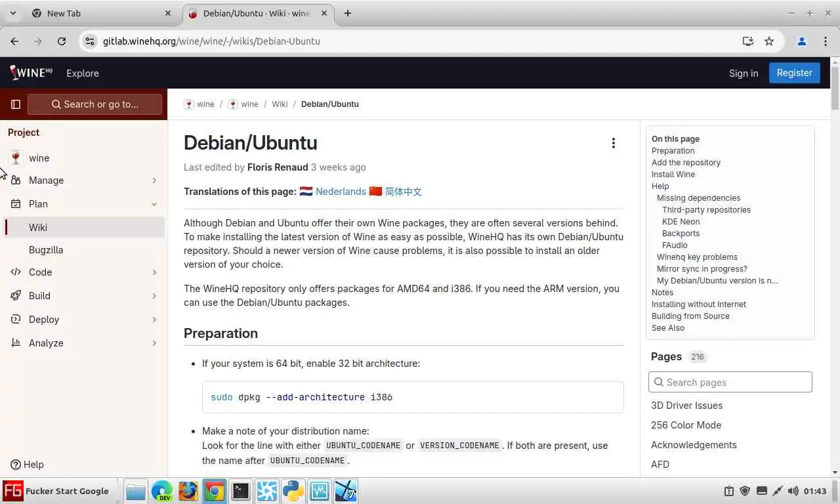
Task: Click Floris Renaud author name
Action: click(278, 167)
